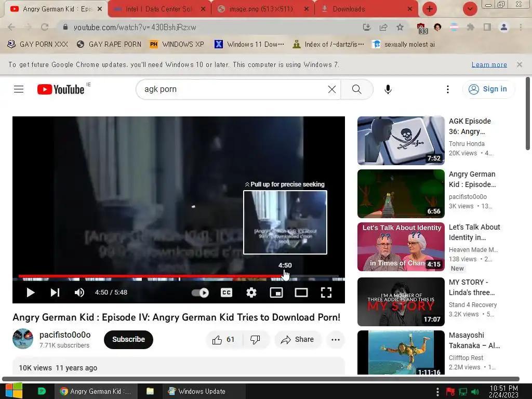
Task: Click the address bar URL
Action: click(x=135, y=28)
